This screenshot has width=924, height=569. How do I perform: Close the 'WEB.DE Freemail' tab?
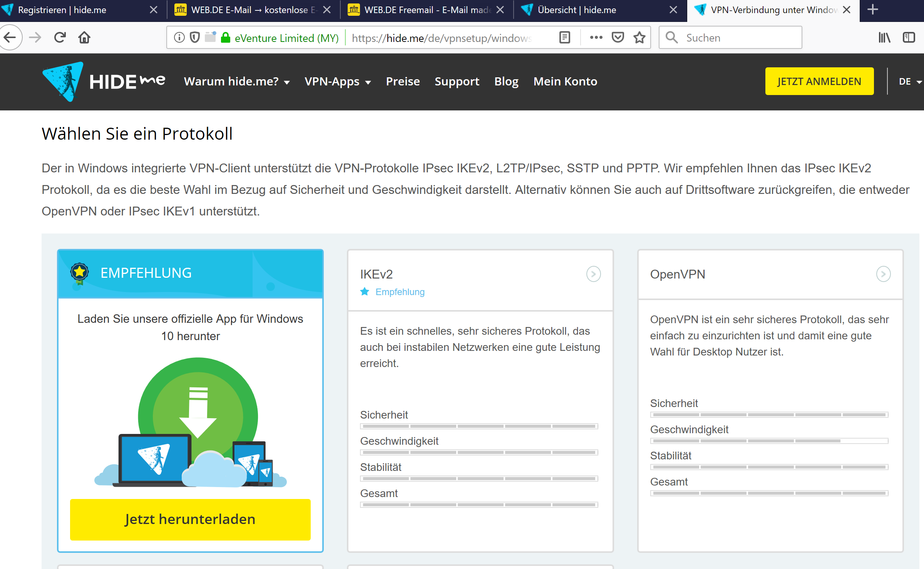[500, 10]
